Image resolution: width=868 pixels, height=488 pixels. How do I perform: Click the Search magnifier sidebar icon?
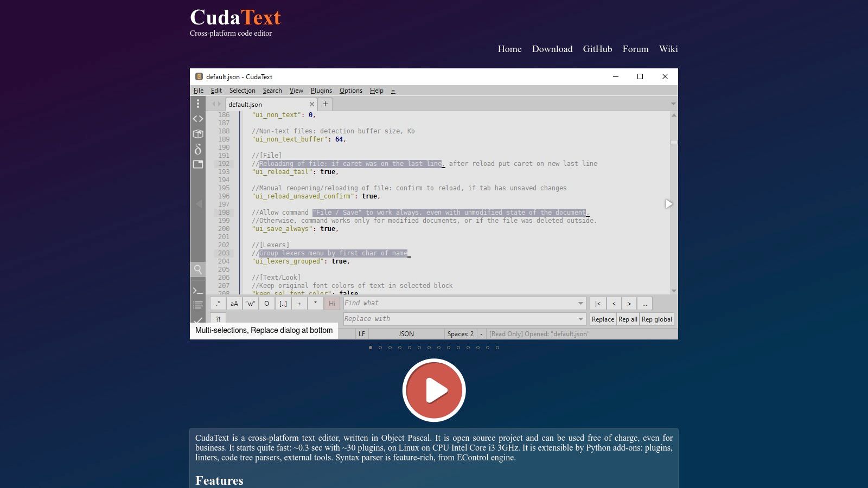pos(198,269)
